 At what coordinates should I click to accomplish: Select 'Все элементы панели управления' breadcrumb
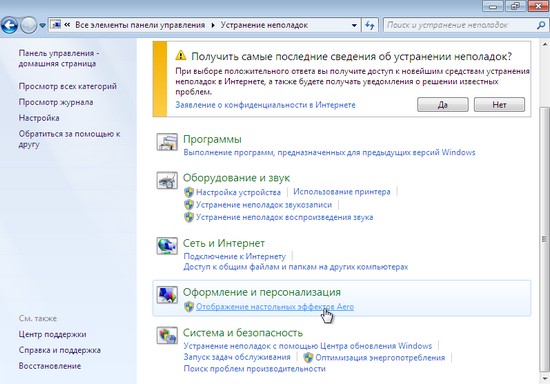point(140,25)
